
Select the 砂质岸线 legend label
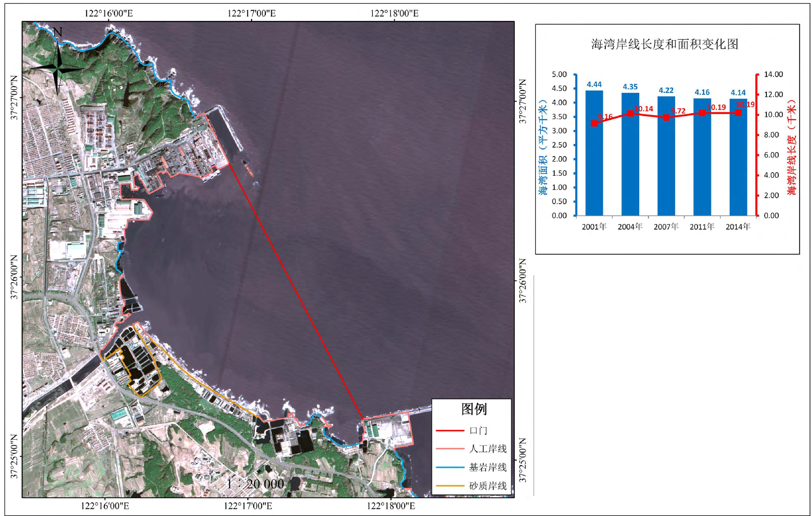click(x=488, y=486)
